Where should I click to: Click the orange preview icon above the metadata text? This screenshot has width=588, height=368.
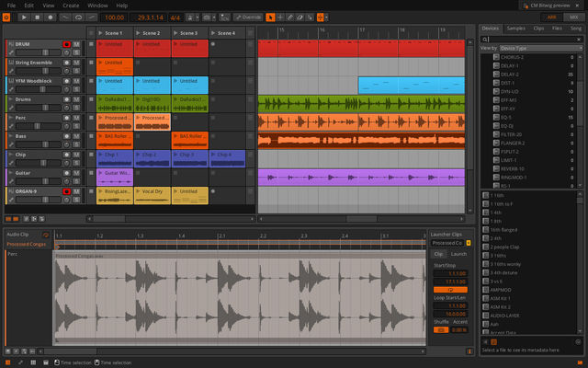coord(494,342)
